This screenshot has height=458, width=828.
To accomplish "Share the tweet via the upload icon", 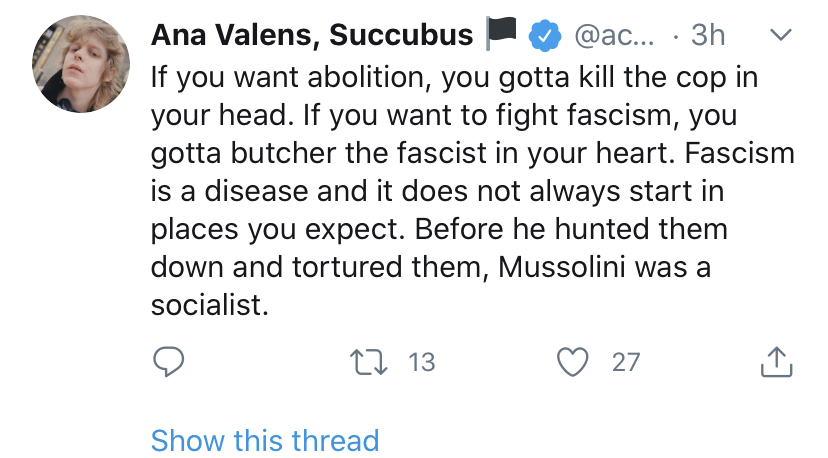I will click(x=776, y=361).
